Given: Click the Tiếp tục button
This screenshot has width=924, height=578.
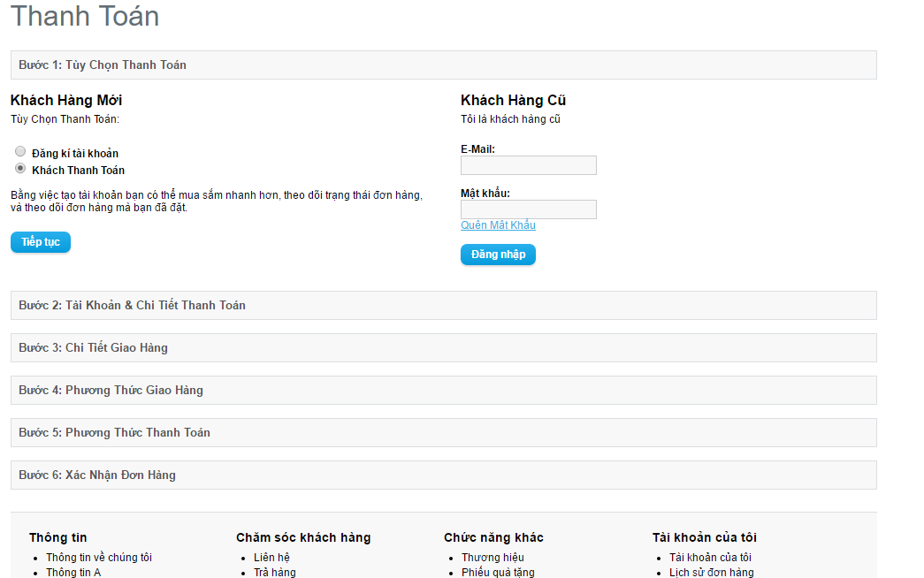Looking at the screenshot, I should pos(41,242).
